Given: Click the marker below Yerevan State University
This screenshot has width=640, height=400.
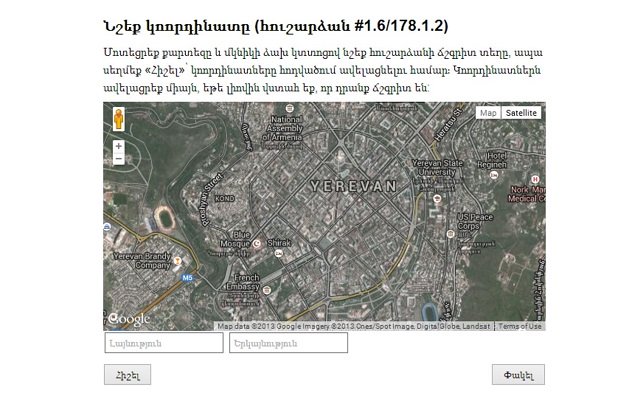Looking at the screenshot, I should (437, 199).
